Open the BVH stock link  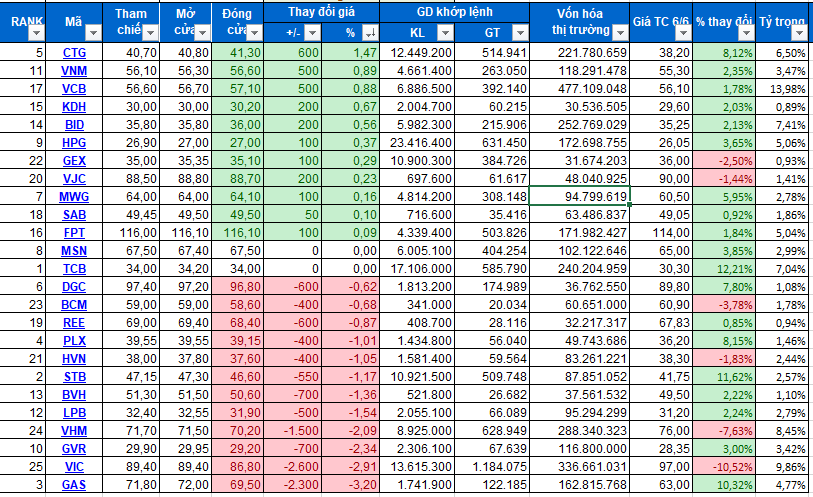click(74, 394)
